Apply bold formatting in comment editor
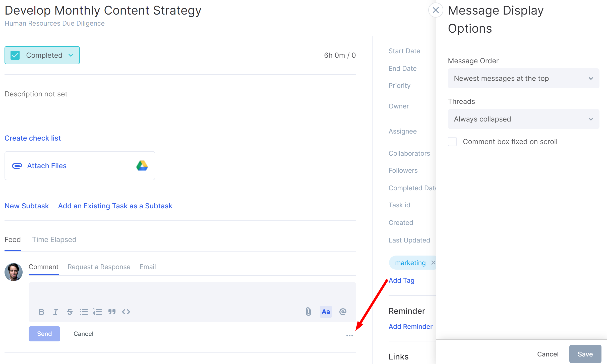Image resolution: width=607 pixels, height=364 pixels. 42,312
